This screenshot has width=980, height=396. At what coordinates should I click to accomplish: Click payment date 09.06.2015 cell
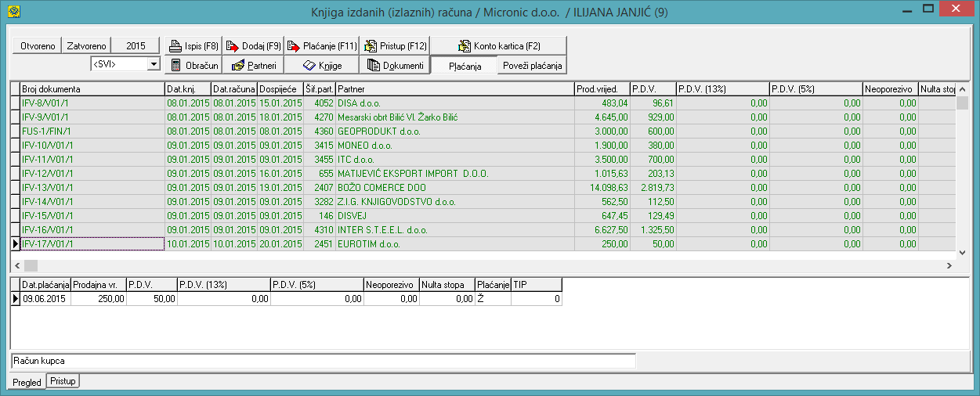click(x=45, y=298)
